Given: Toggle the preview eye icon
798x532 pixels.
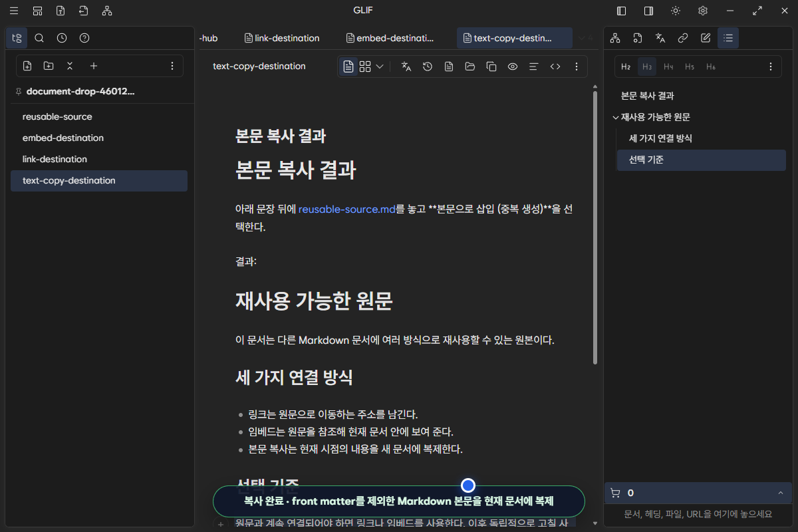Looking at the screenshot, I should 513,66.
